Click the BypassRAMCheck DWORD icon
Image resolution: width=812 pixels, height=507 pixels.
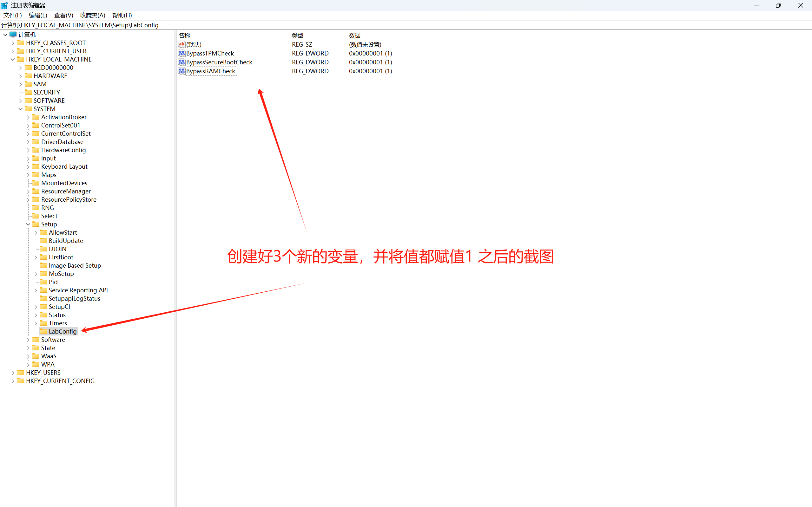tap(182, 71)
